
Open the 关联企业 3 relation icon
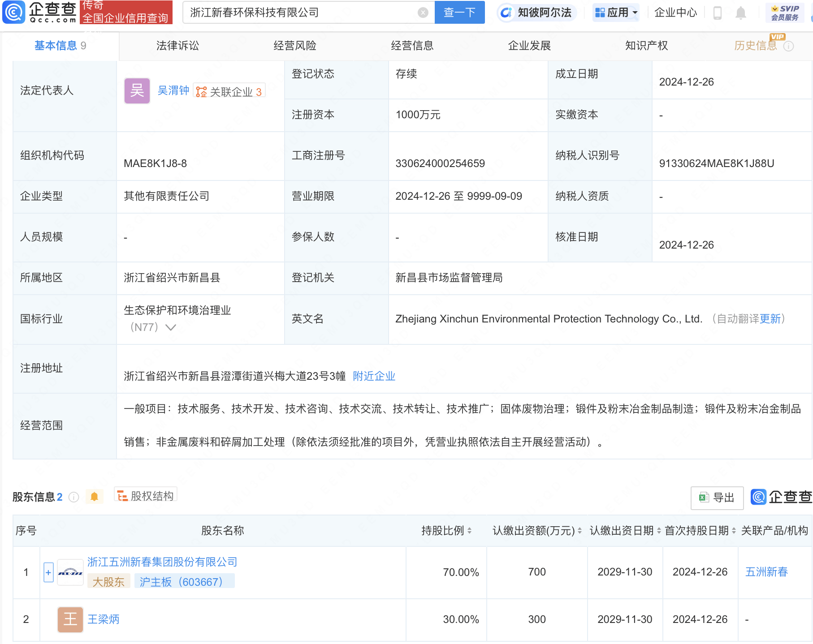click(229, 91)
